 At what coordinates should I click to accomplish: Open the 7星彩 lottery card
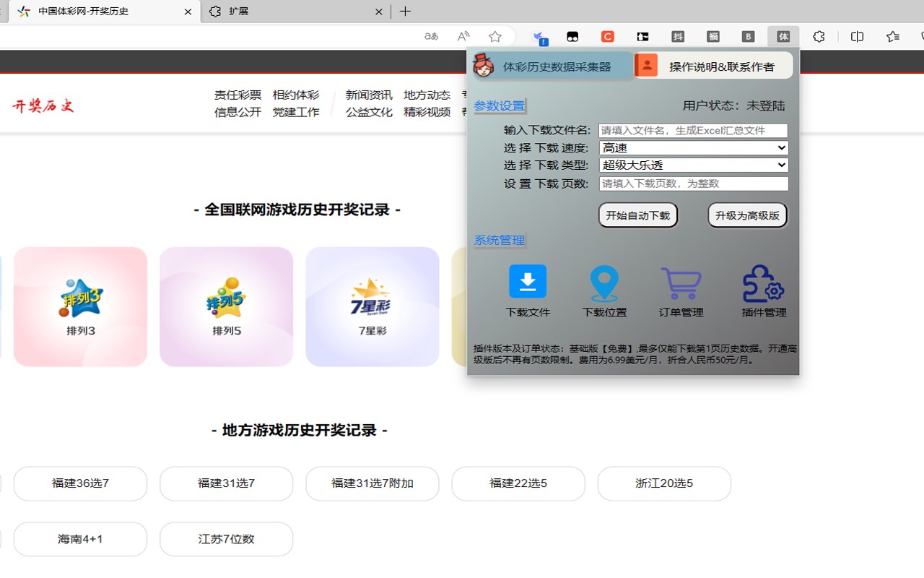click(372, 306)
